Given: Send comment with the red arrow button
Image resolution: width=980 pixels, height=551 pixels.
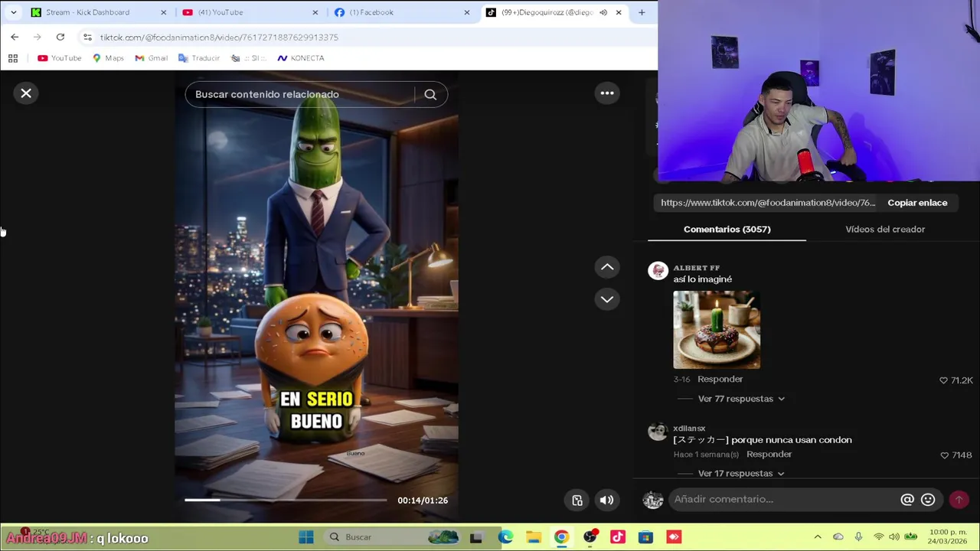Looking at the screenshot, I should tap(959, 500).
